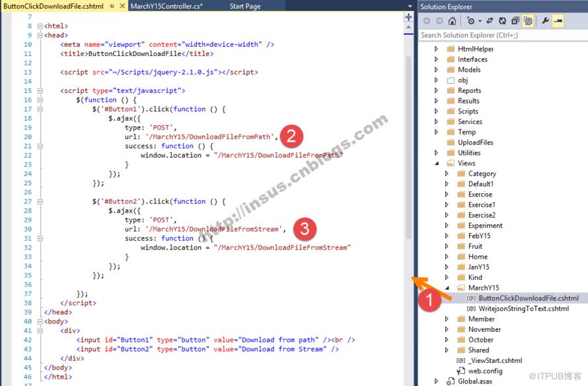
Task: Refresh the Solution Explorer tree
Action: pos(503,21)
